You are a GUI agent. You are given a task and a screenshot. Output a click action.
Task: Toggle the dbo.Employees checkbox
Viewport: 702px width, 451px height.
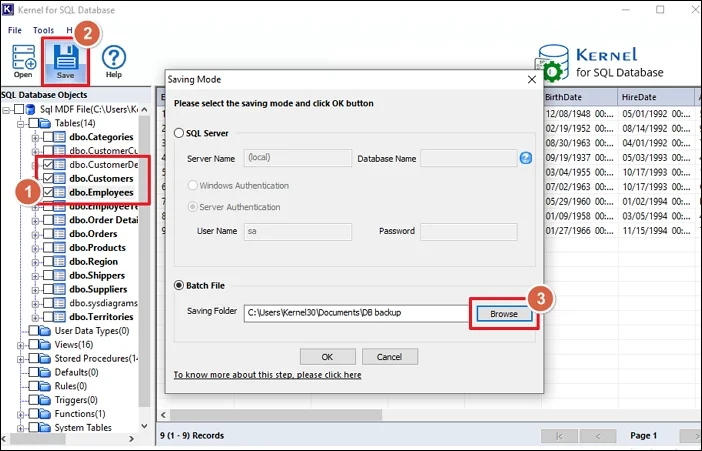coord(48,192)
